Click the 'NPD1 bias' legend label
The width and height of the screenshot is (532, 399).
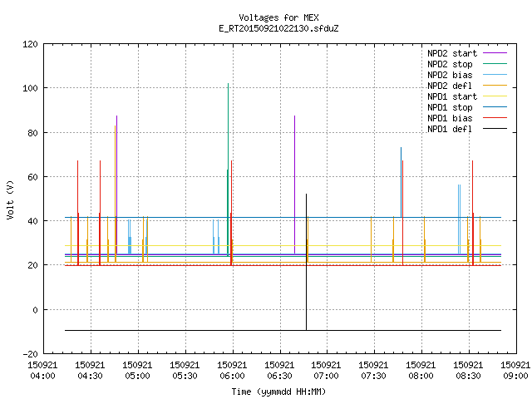pyautogui.click(x=450, y=118)
